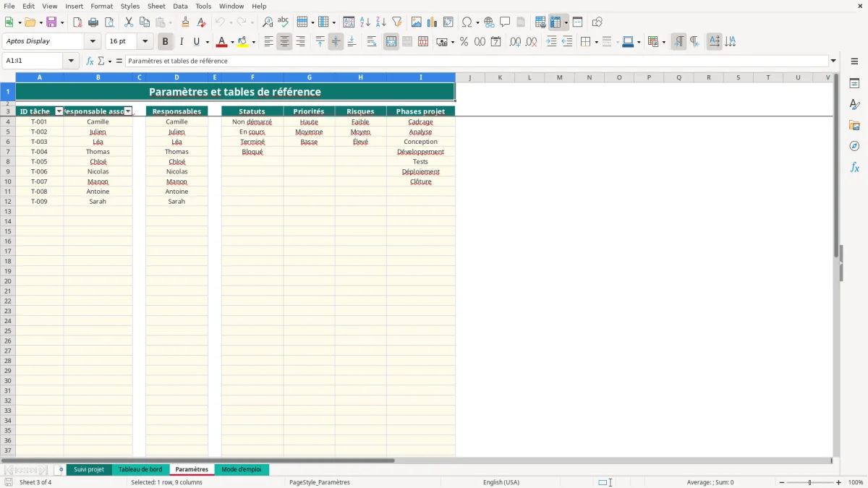Image resolution: width=868 pixels, height=488 pixels.
Task: Click the zoom slider in status bar
Action: click(x=810, y=482)
